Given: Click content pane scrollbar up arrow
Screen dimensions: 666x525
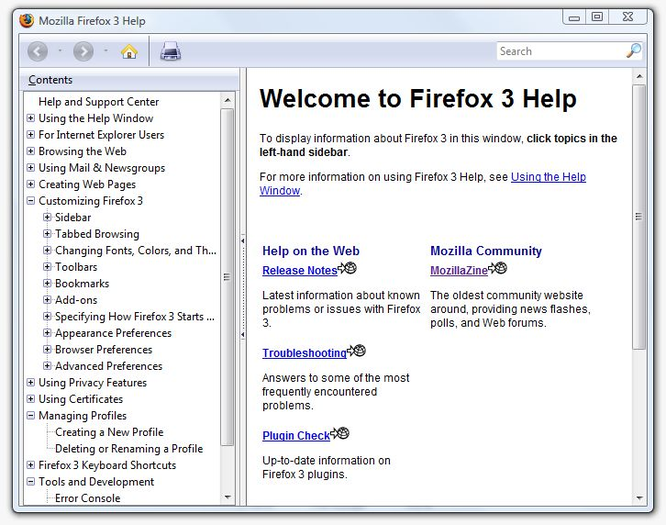Looking at the screenshot, I should (x=639, y=76).
